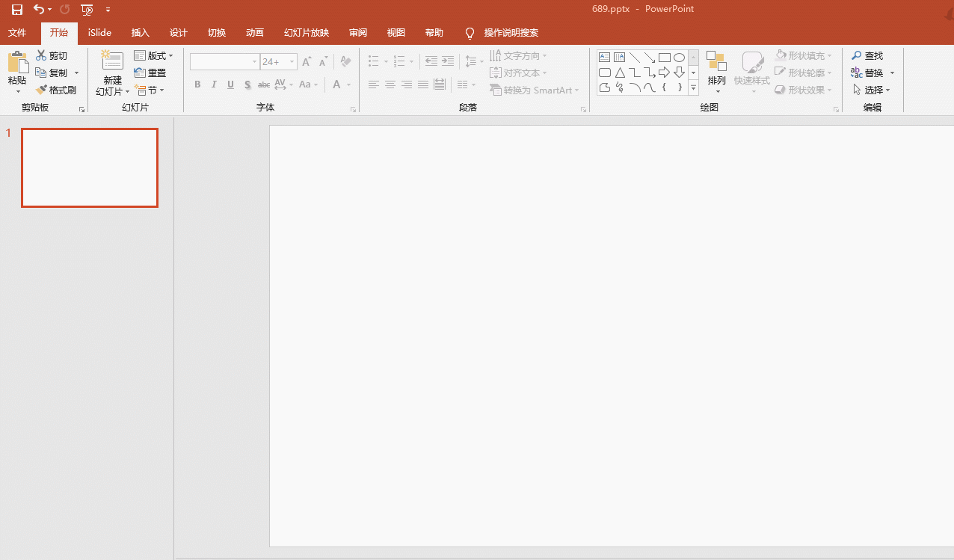Click the Reset (重置) slide button

[150, 73]
